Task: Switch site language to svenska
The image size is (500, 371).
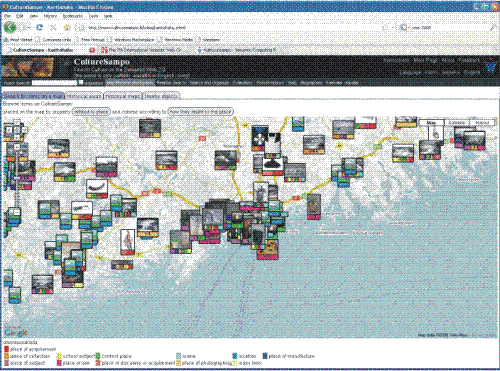Action: (451, 72)
